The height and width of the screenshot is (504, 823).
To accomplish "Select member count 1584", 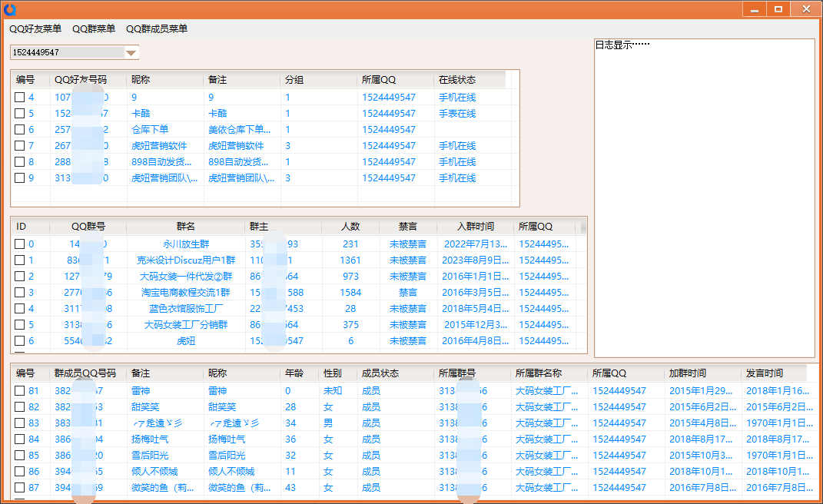I will pos(350,293).
